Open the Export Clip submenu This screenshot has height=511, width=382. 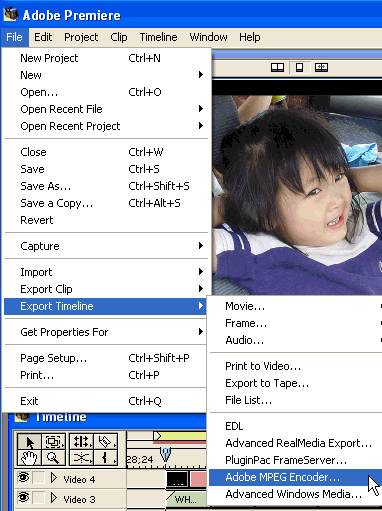click(107, 289)
